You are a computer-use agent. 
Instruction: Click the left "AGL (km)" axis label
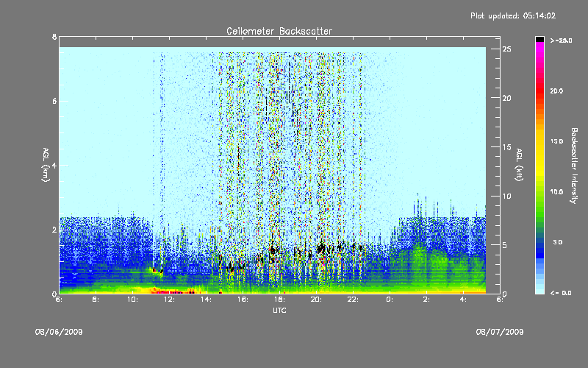pos(46,165)
